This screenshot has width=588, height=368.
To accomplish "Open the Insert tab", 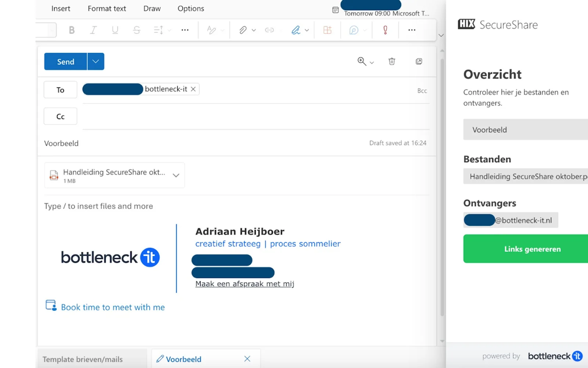I will (x=61, y=8).
